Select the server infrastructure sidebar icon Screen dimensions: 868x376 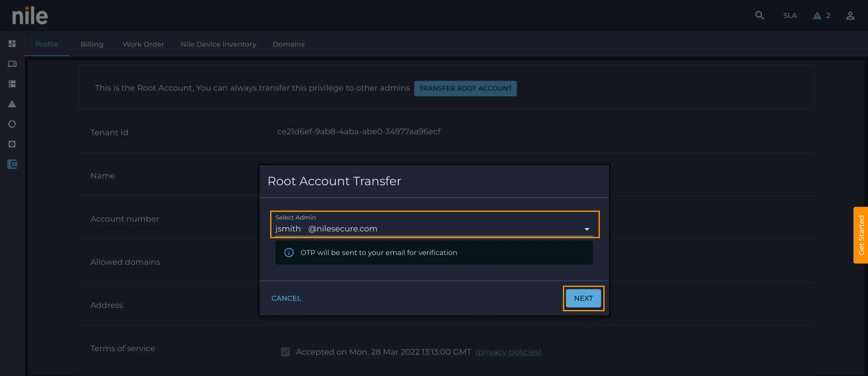(12, 84)
